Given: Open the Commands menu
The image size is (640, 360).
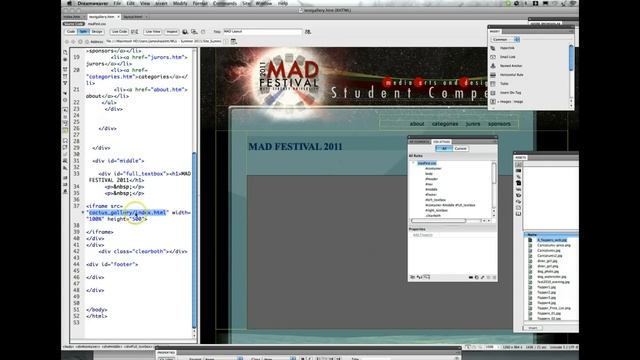Looking at the screenshot, I should tap(224, 3).
